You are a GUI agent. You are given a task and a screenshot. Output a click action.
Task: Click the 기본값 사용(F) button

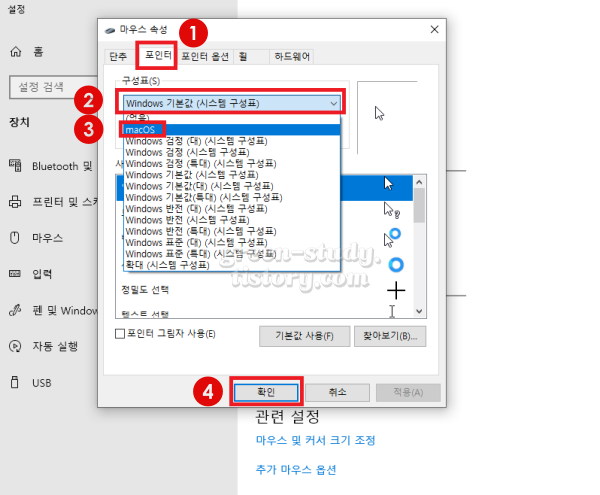(305, 336)
